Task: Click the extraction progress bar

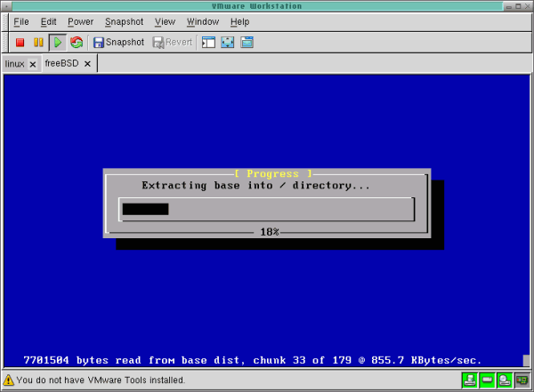Action: click(267, 209)
